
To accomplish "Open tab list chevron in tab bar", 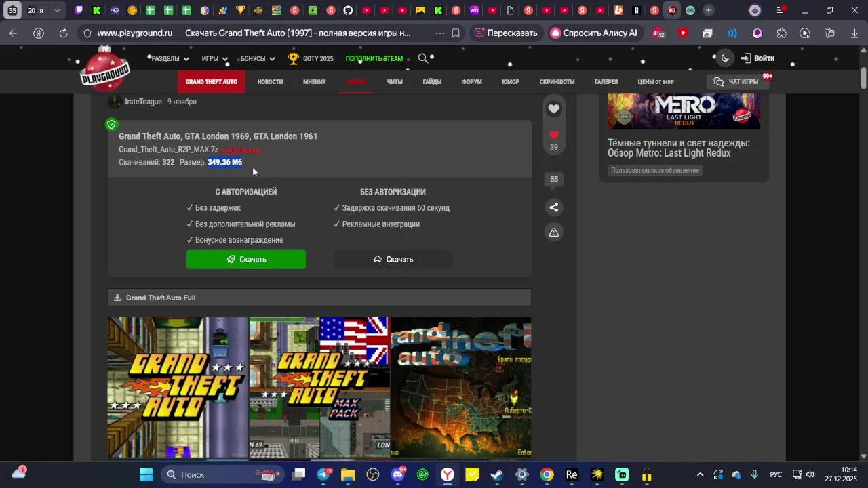I will click(58, 10).
